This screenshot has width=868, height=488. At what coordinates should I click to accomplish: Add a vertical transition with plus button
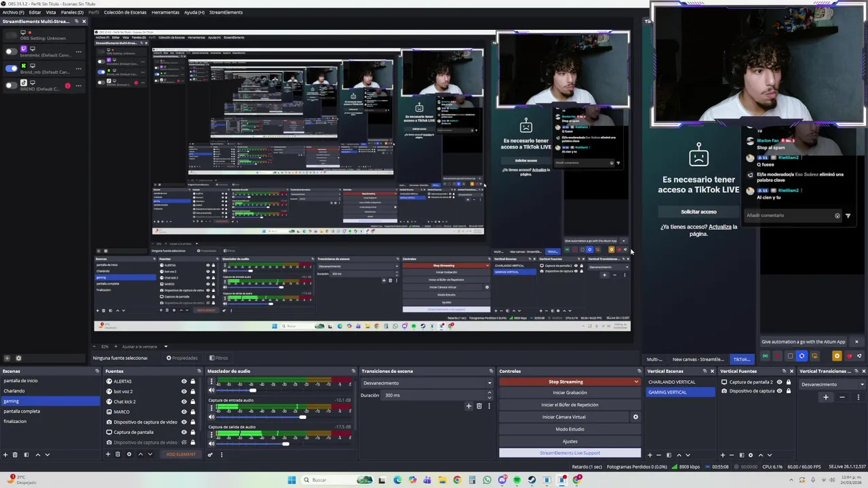825,397
